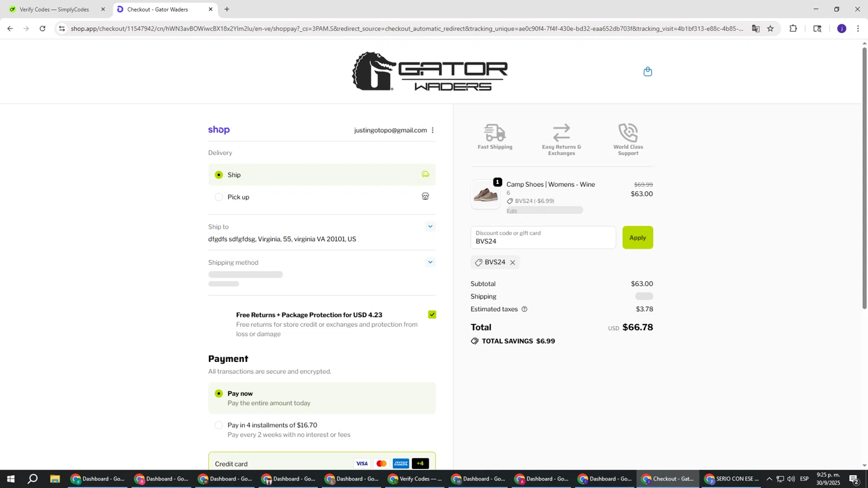Click the ESP input language indicator
The width and height of the screenshot is (868, 488).
804,479
